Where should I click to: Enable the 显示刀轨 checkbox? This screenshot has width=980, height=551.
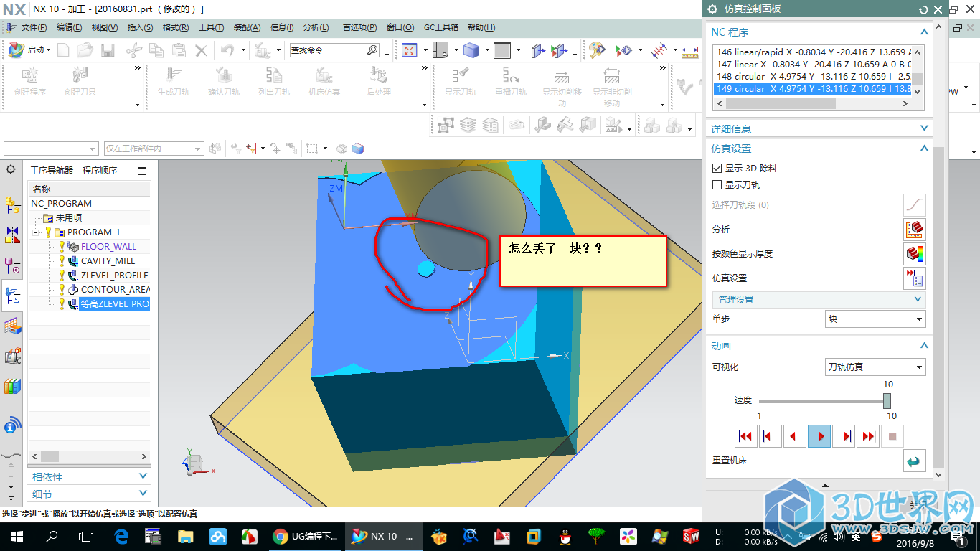click(x=717, y=185)
